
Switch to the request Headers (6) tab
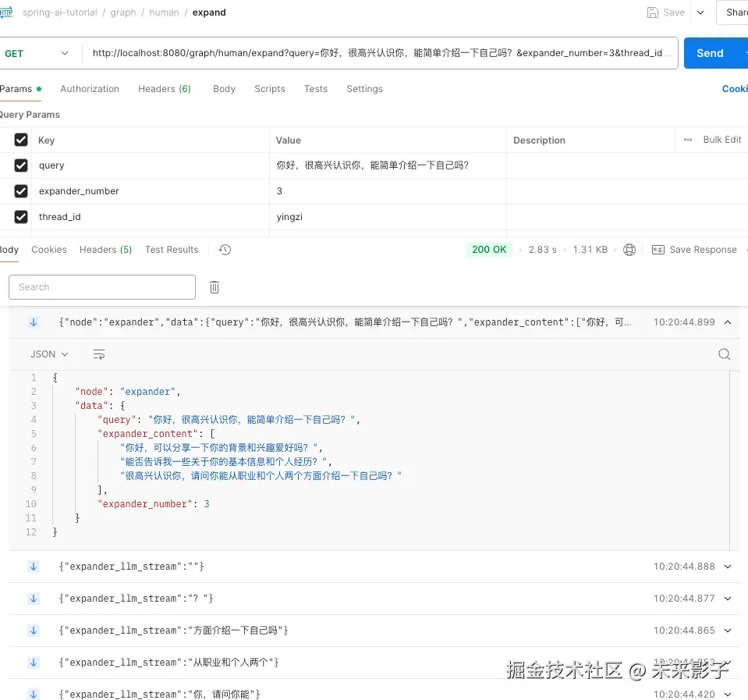[165, 89]
